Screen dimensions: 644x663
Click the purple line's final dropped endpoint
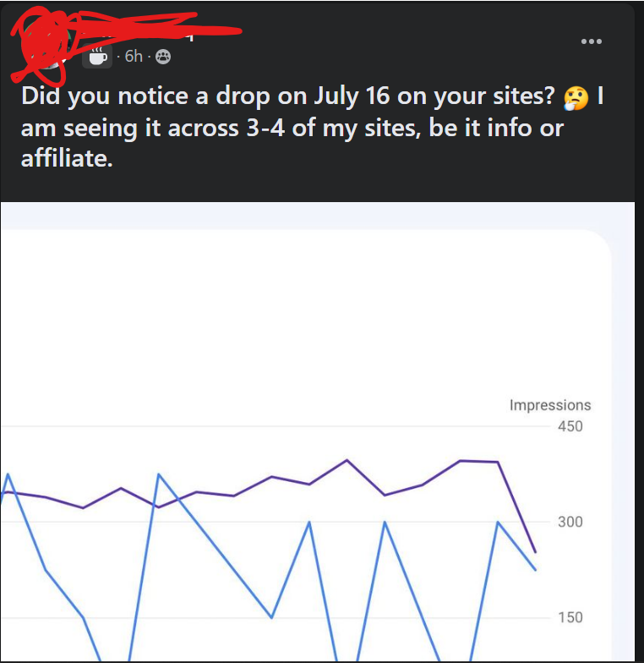tap(536, 551)
